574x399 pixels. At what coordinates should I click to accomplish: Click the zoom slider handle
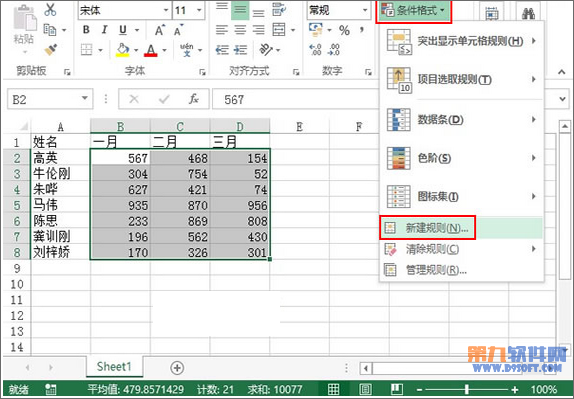[466, 389]
